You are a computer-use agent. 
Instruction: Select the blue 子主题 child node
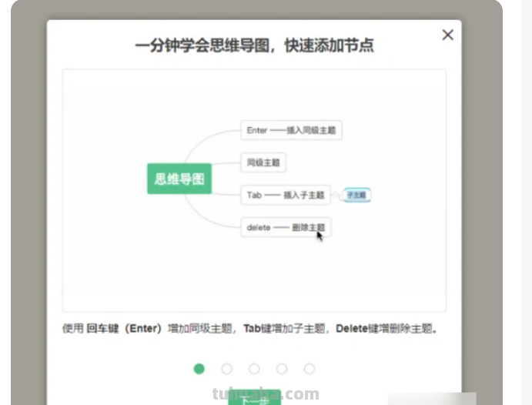[357, 195]
